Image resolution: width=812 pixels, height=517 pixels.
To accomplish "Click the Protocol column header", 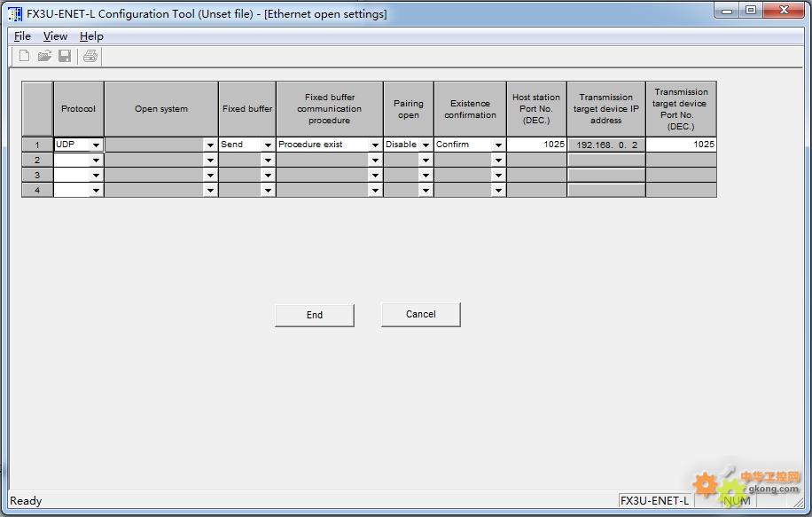I will coord(79,109).
